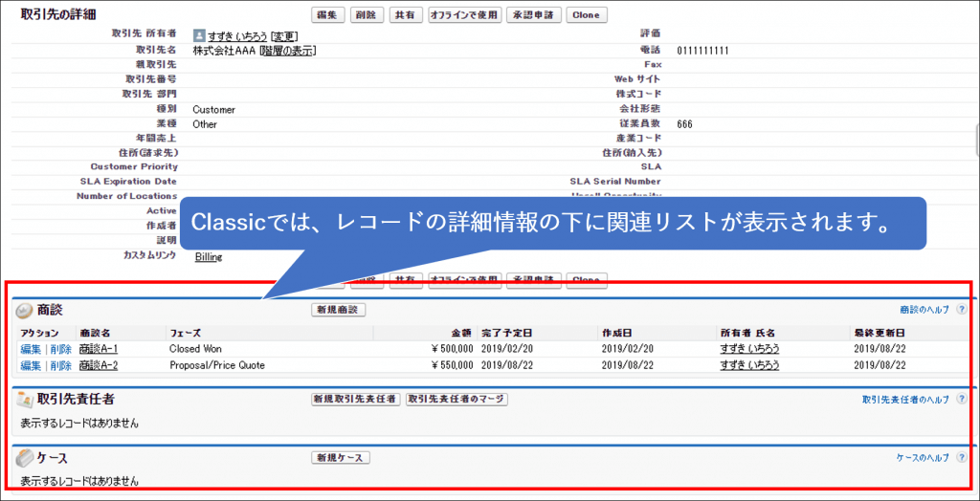The height and width of the screenshot is (501, 980).
Task: Click the 種別 value Customer
Action: [x=214, y=110]
